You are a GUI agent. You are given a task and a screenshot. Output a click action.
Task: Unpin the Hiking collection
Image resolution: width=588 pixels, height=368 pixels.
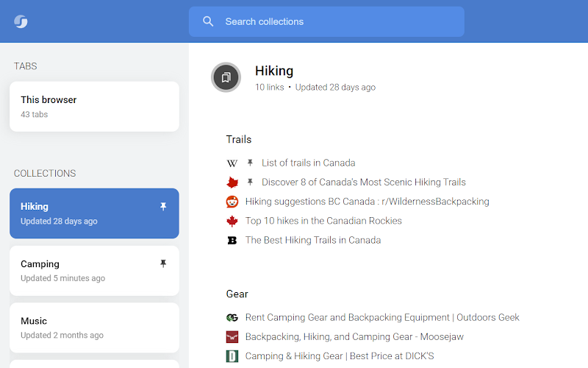click(163, 207)
